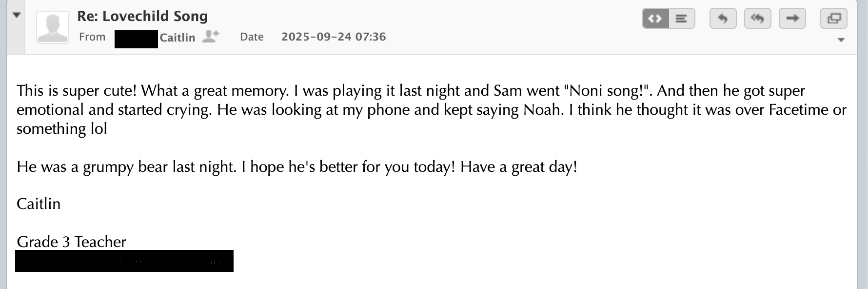Open message in new window
The image size is (868, 289).
tap(834, 19)
